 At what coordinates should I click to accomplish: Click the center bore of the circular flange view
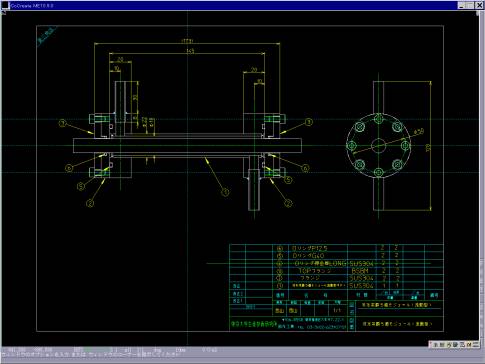click(x=378, y=145)
